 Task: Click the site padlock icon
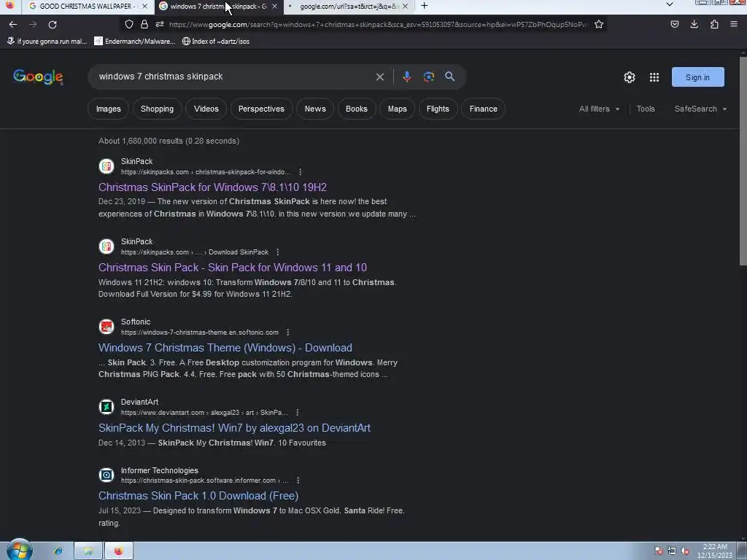click(x=144, y=24)
